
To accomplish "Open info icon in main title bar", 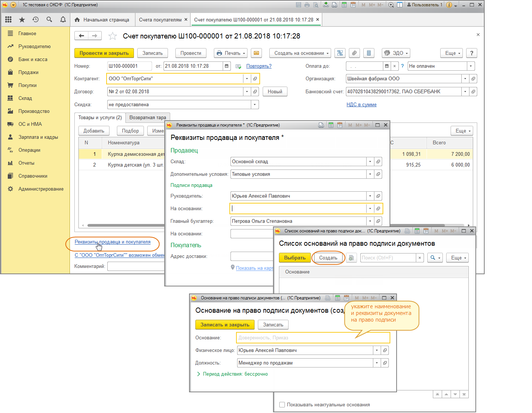I will [449, 5].
